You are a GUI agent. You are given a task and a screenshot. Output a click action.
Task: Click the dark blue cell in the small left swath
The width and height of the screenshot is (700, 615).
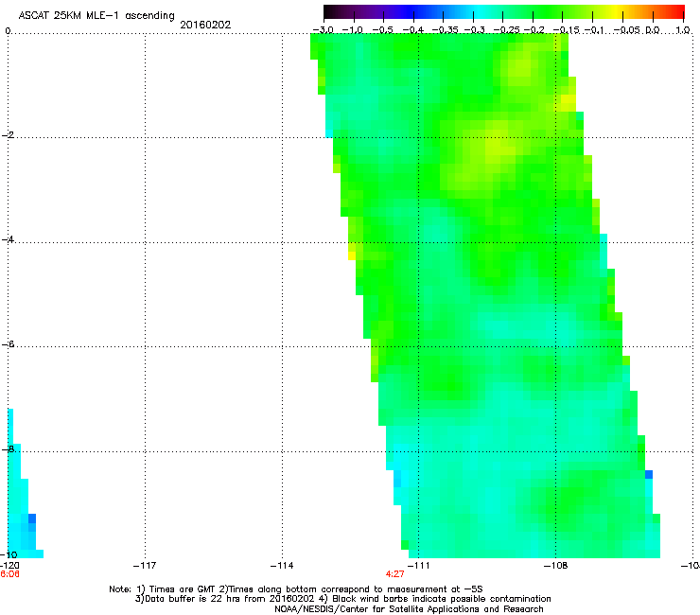[x=32, y=518]
